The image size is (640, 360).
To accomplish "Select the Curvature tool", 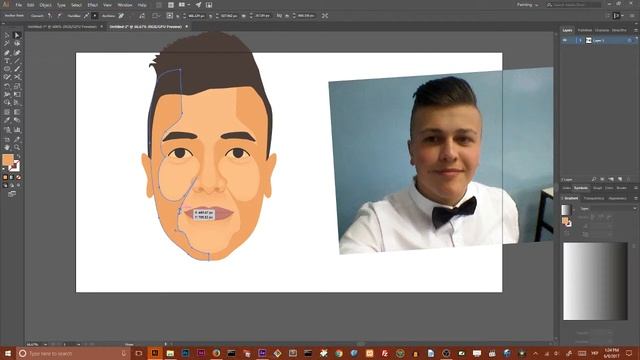I will coord(17,52).
